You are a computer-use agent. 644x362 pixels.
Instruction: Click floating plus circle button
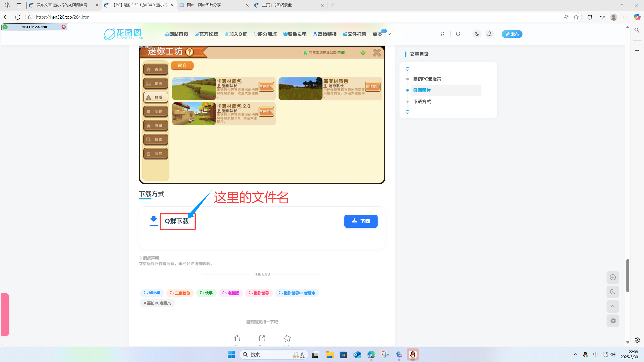613,277
